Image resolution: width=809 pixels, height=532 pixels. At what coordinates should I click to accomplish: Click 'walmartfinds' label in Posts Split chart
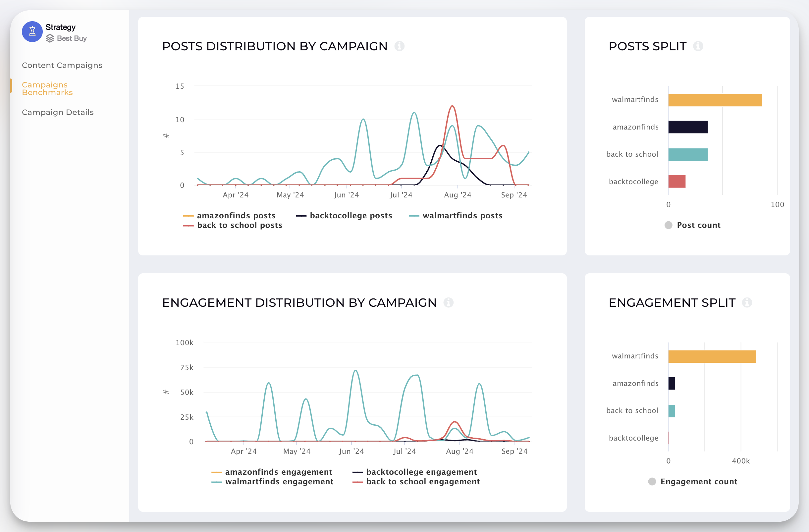635,100
